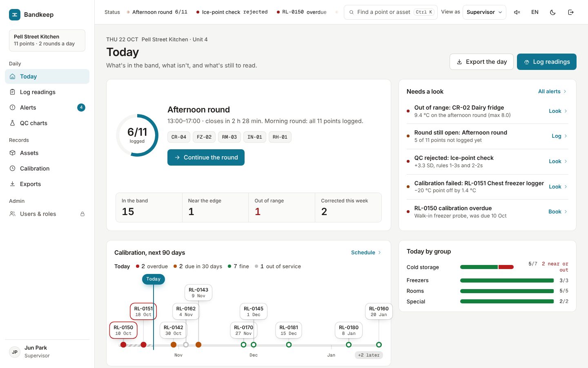
Task: Open the Pell Street Kitchen site card
Action: tap(47, 40)
